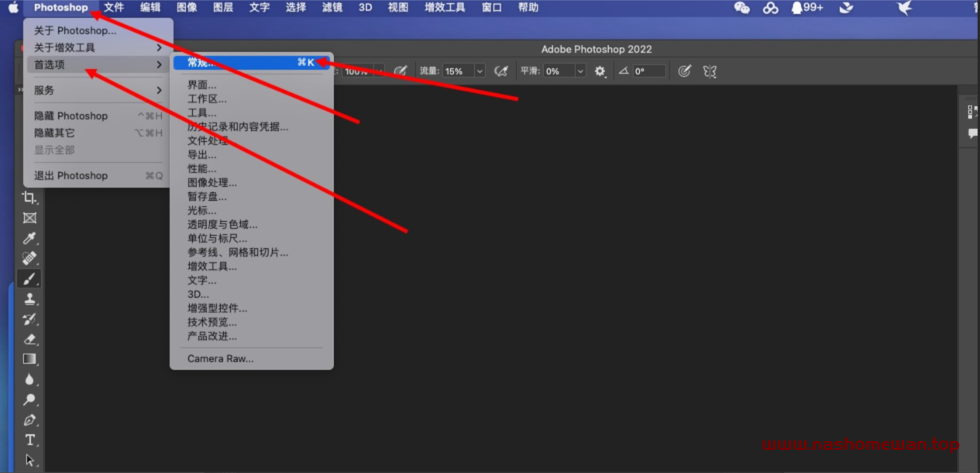The height and width of the screenshot is (473, 980).
Task: Open the QQ penguin icon with 99+
Action: (x=806, y=8)
